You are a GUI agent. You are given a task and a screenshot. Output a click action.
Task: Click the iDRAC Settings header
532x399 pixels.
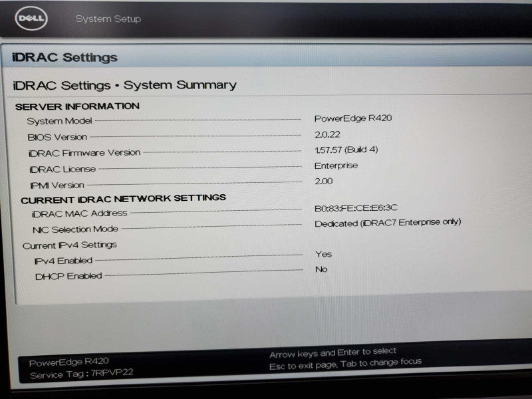pyautogui.click(x=65, y=57)
